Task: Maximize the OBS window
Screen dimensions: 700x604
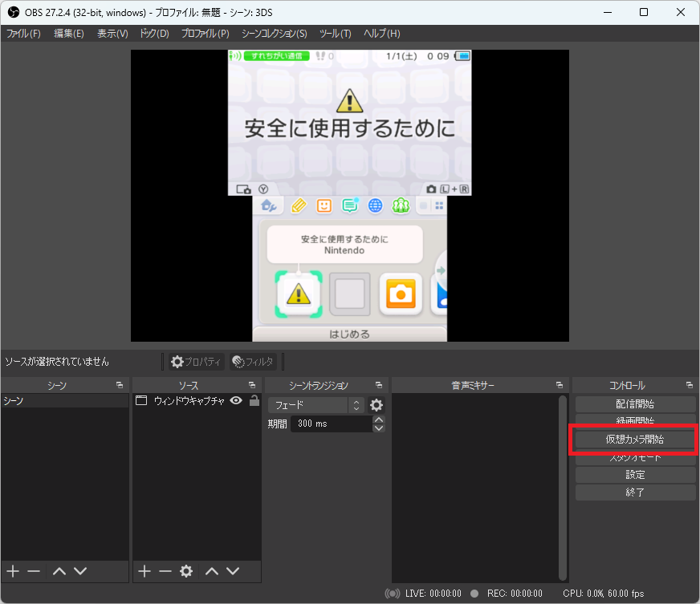Action: [644, 12]
